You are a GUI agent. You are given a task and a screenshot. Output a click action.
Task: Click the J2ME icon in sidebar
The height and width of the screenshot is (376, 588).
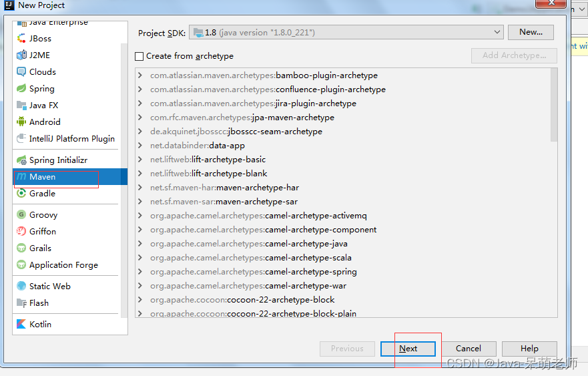(21, 55)
